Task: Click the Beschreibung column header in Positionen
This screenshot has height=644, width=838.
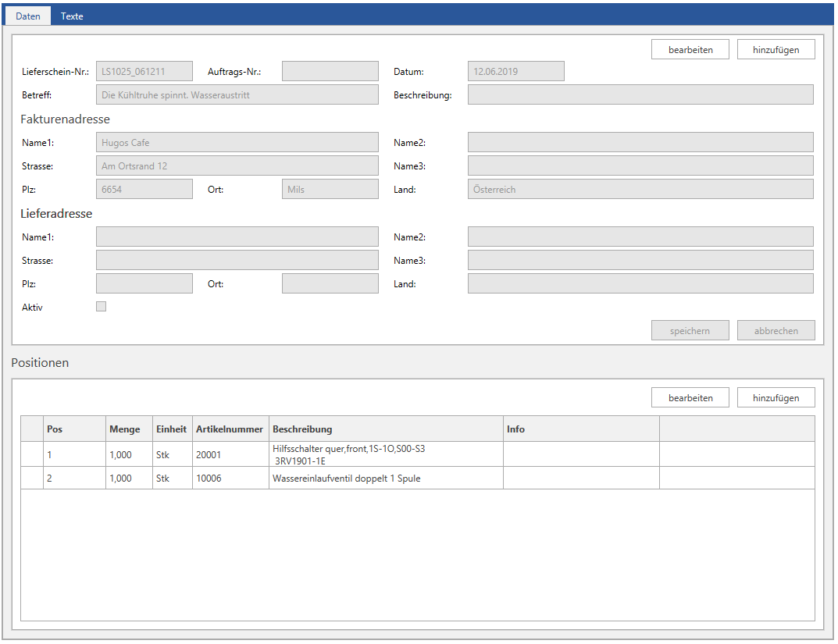Action: click(386, 429)
